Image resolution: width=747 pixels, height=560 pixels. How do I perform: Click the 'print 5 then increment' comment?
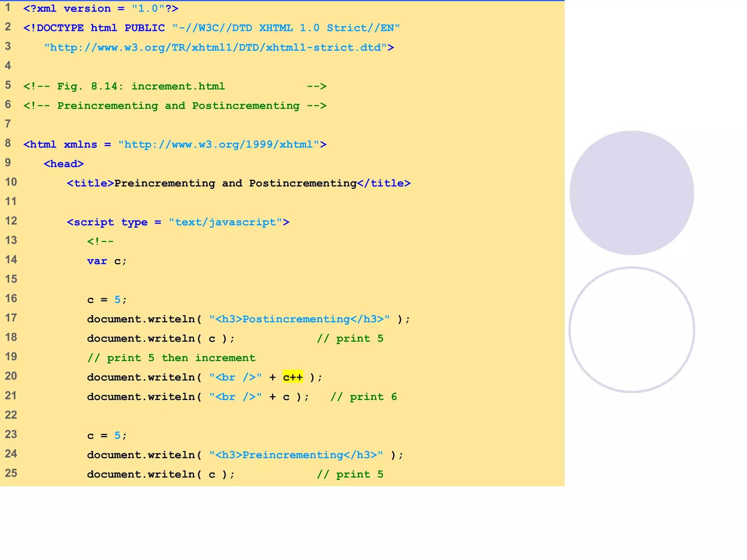coord(171,358)
